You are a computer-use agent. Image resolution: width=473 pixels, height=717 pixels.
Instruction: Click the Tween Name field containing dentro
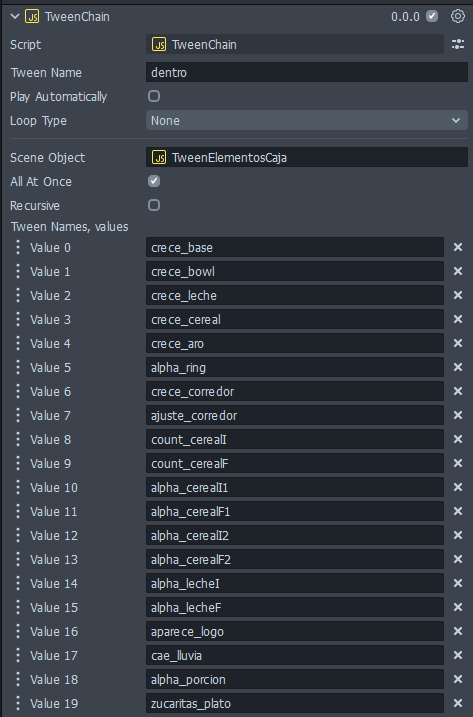click(306, 73)
